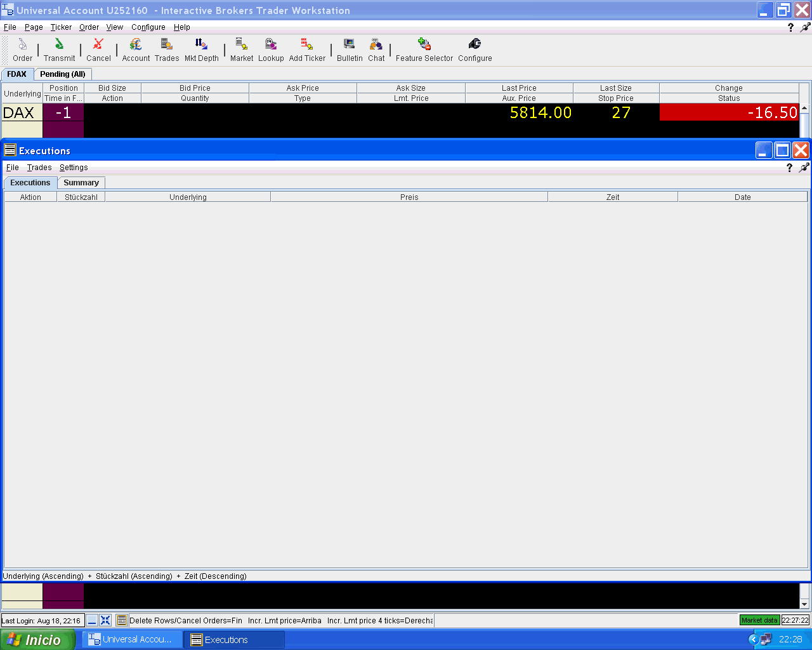The width and height of the screenshot is (812, 650).
Task: Click the DAX position value -1
Action: point(63,112)
